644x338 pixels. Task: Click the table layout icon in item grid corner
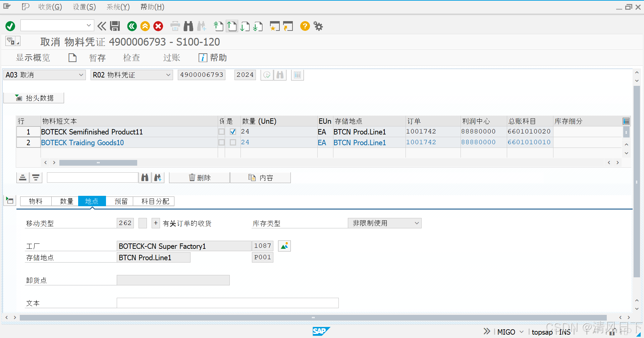[626, 121]
